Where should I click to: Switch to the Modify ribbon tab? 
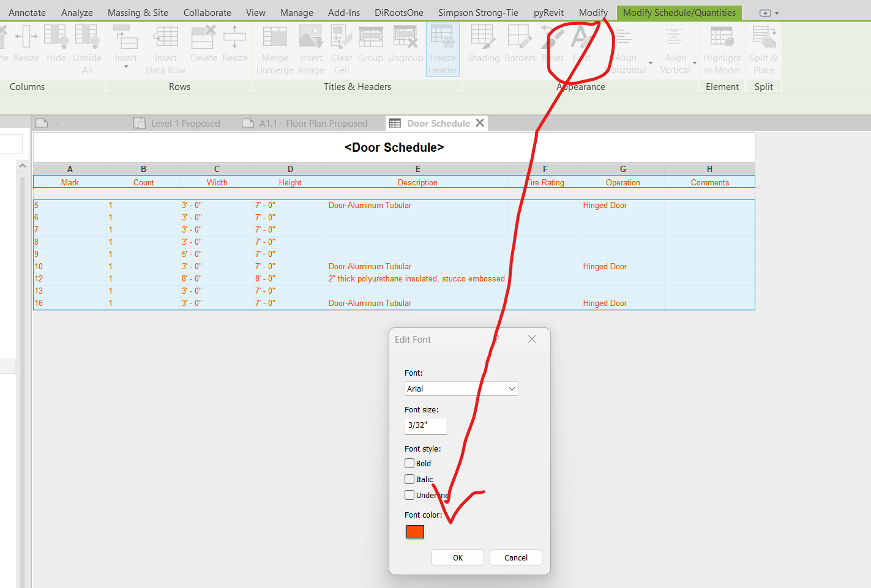[x=593, y=12]
